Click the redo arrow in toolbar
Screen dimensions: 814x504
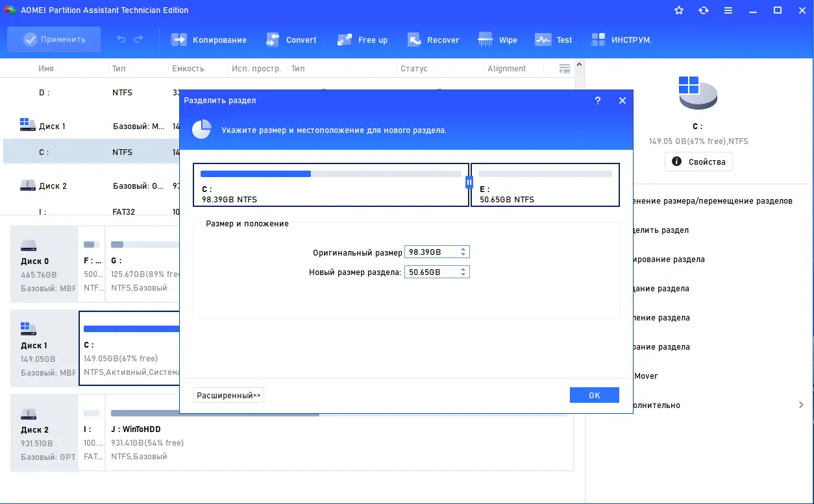[x=138, y=40]
